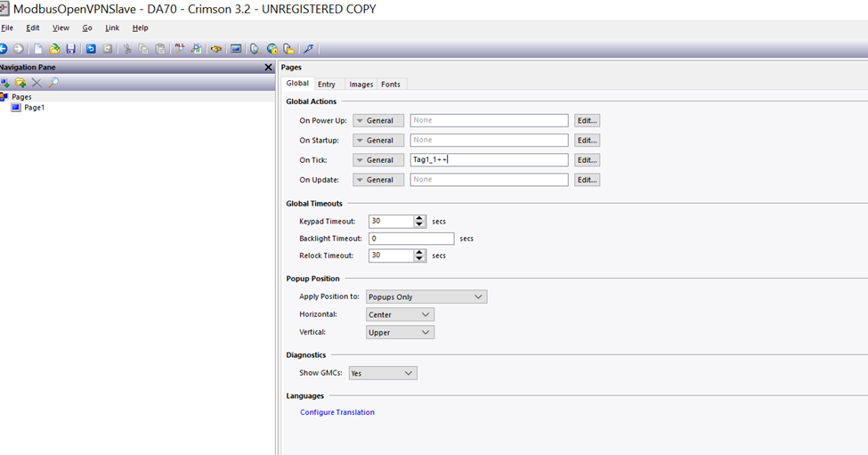Click the Keypad Timeout value field
Image resolution: width=868 pixels, height=455 pixels.
click(392, 222)
